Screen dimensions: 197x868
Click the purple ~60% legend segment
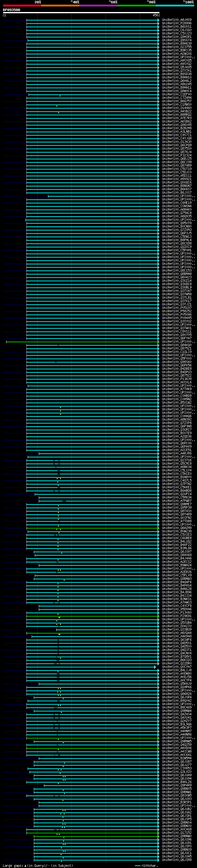click(x=99, y=6)
